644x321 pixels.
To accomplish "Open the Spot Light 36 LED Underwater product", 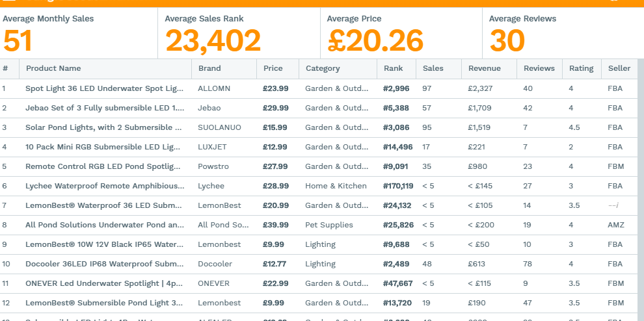I will click(x=104, y=88).
